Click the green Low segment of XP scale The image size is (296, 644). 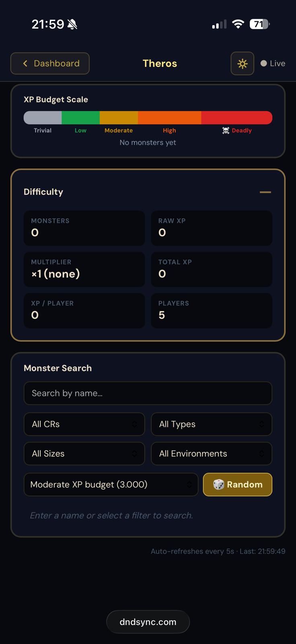[x=80, y=118]
